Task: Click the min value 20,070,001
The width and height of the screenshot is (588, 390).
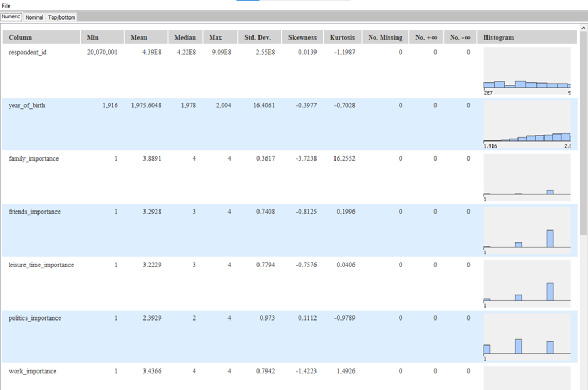Action: point(103,52)
